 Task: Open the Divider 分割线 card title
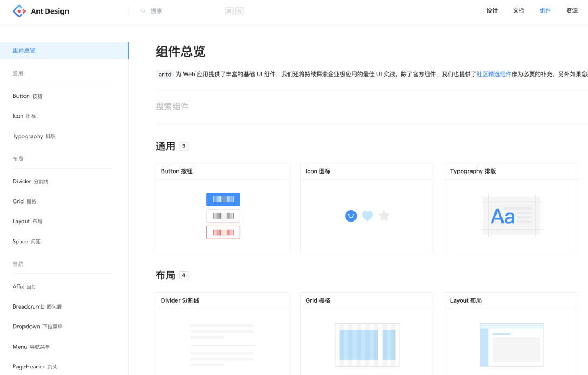(180, 300)
